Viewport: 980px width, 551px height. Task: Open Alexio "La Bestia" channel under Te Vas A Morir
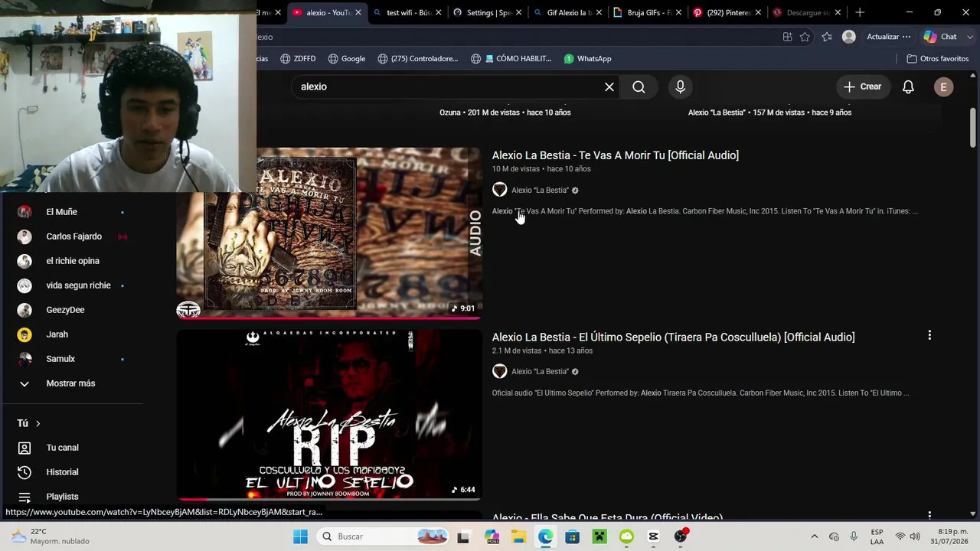tap(540, 190)
